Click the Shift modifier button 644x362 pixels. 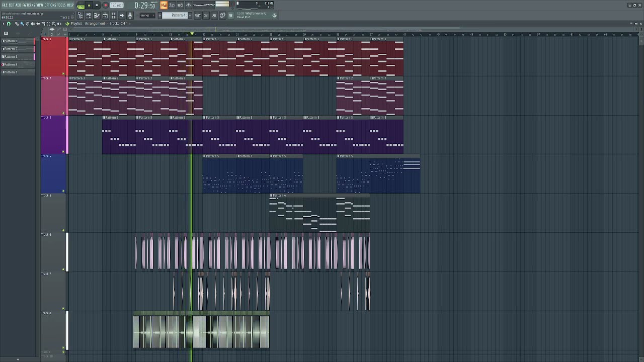[x=197, y=16]
